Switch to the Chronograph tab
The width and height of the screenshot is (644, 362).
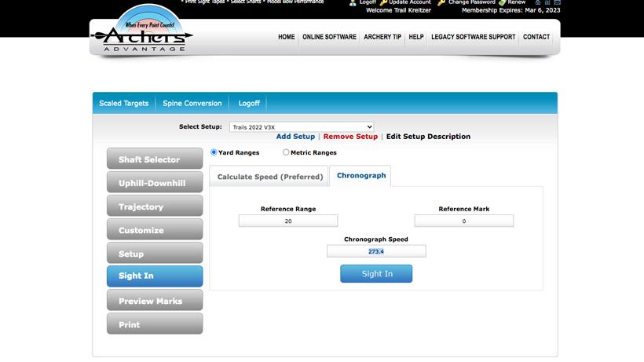tap(360, 176)
